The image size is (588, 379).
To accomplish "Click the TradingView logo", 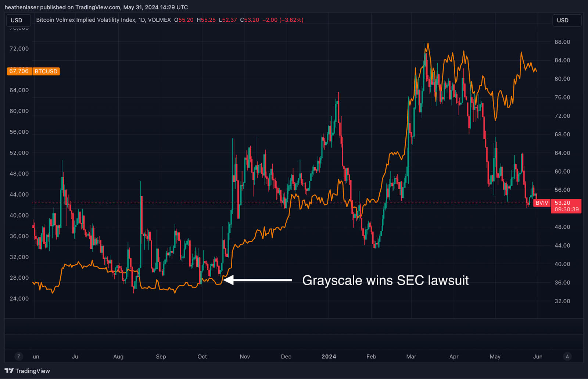I will pyautogui.click(x=27, y=371).
